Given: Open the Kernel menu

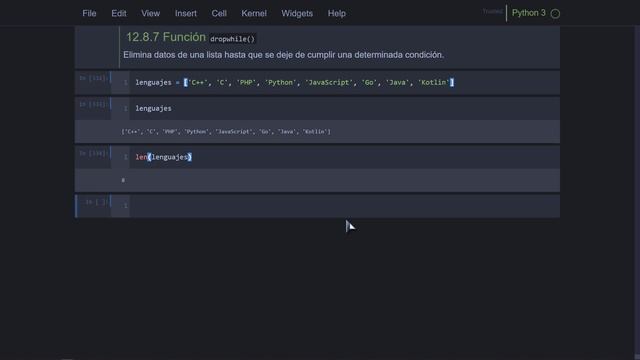Looking at the screenshot, I should [254, 13].
